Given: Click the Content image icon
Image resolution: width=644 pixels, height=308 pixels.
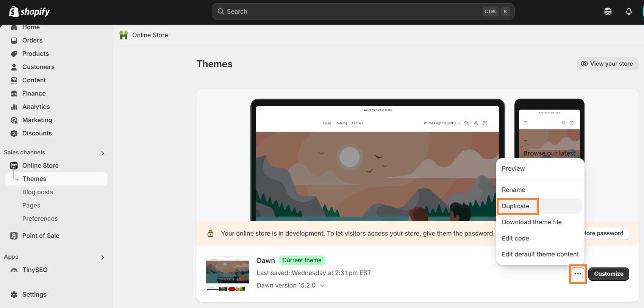Looking at the screenshot, I should click(14, 80).
